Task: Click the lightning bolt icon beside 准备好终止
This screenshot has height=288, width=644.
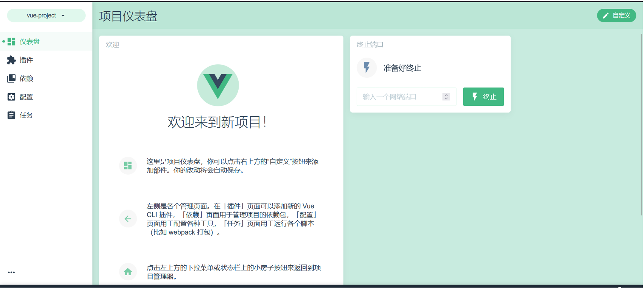Action: (367, 68)
